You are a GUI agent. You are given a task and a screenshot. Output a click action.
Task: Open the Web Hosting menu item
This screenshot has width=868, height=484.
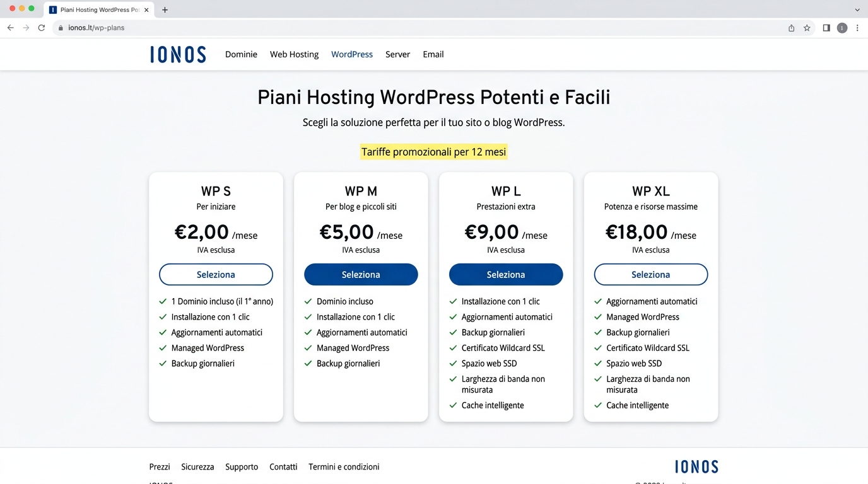click(294, 54)
